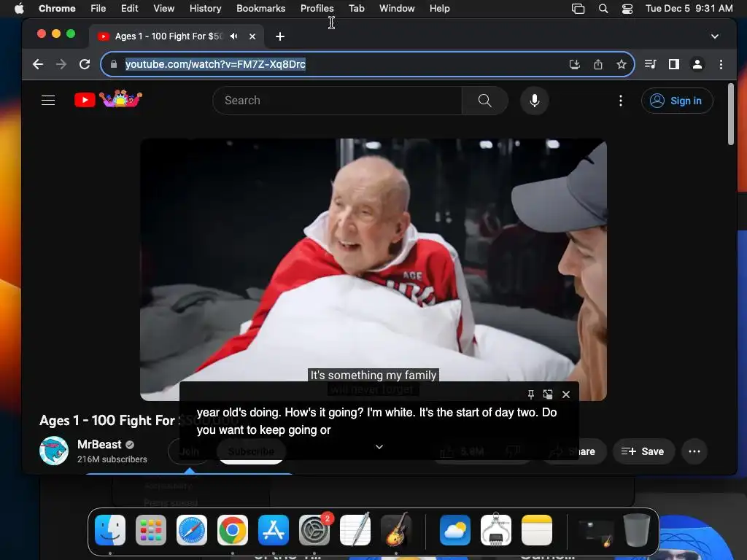This screenshot has width=747, height=560.
Task: Click the search magnifier button
Action: [x=484, y=101]
